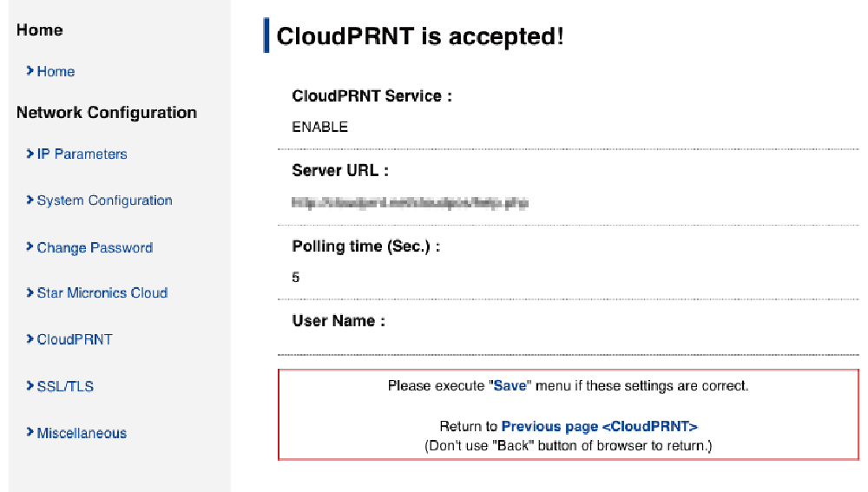Click the polling time value 5

pos(296,278)
